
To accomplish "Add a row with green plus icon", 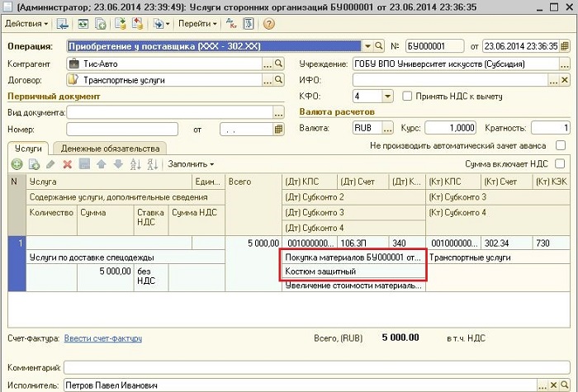I will [x=17, y=164].
